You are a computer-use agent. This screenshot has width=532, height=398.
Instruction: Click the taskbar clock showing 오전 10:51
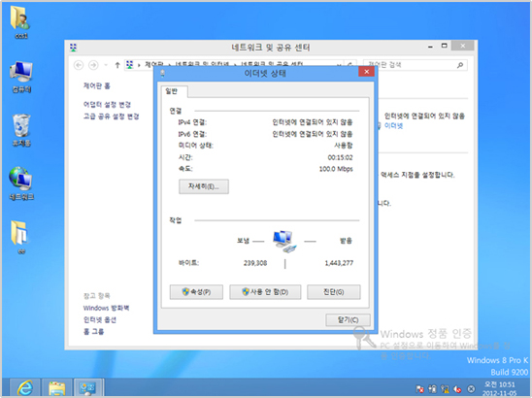click(x=499, y=388)
